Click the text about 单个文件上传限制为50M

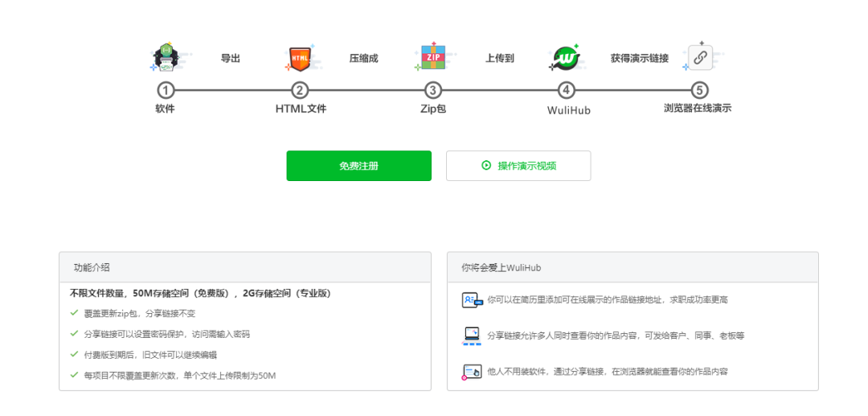180,376
